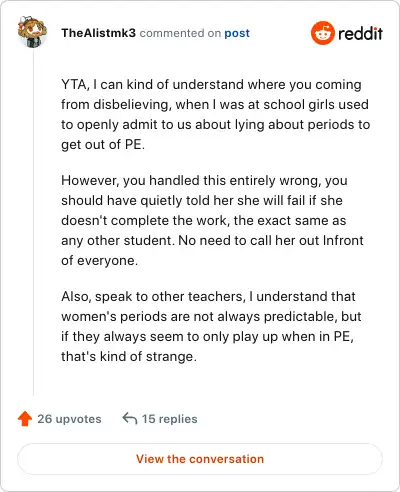Click the line "of everyone."
Viewport: 400px width, 492px height.
tap(99, 260)
